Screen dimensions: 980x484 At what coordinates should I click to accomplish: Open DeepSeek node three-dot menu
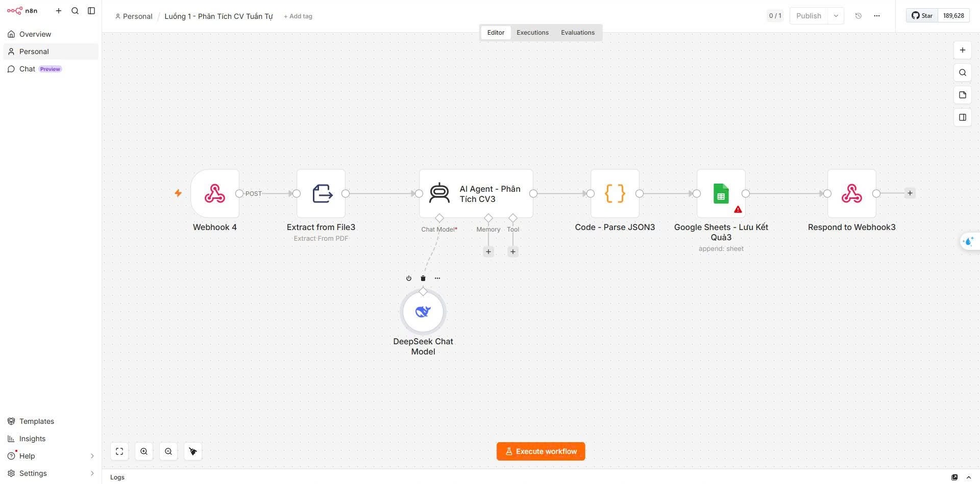[437, 278]
